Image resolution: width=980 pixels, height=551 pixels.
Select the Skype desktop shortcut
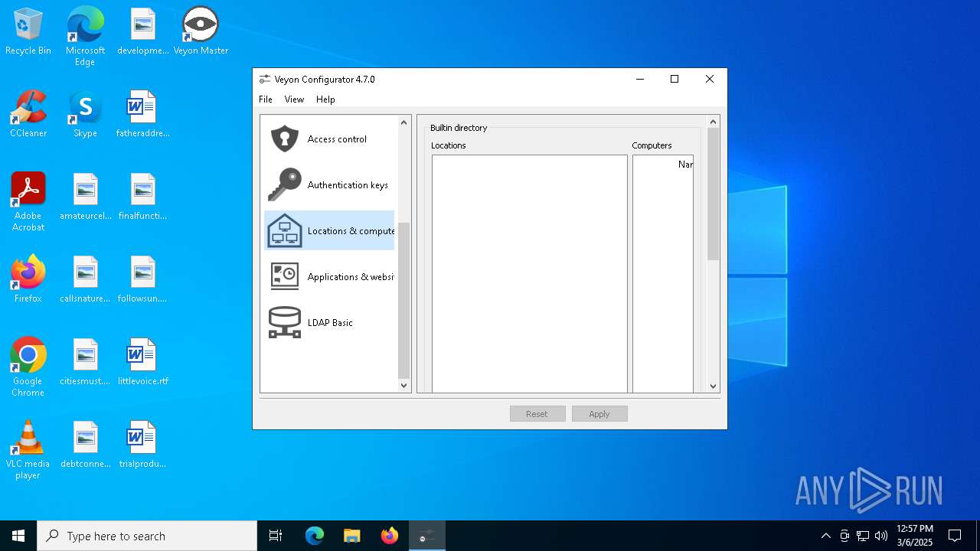[85, 114]
